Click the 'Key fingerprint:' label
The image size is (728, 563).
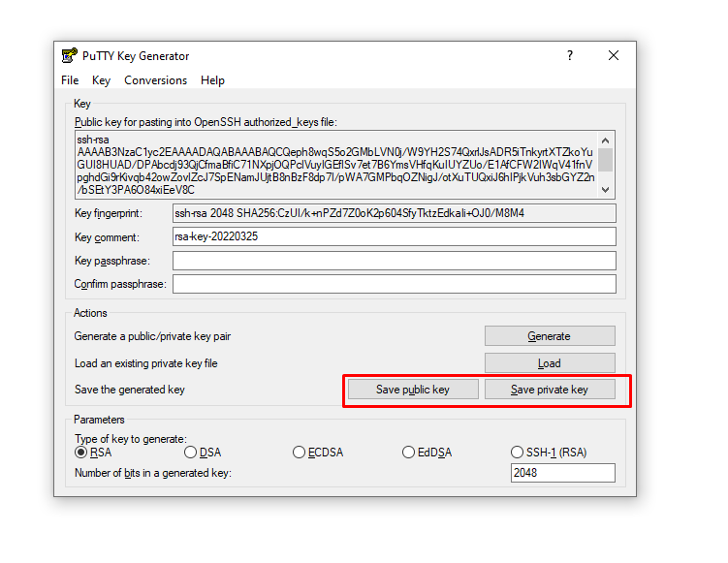(x=109, y=213)
